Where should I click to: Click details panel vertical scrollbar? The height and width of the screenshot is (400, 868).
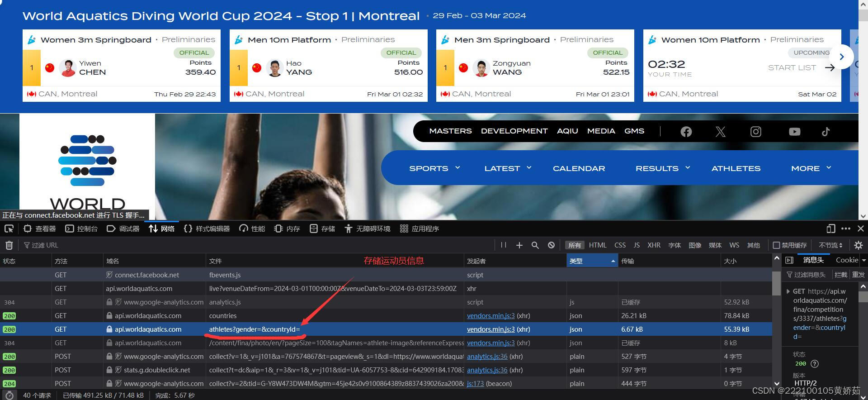click(x=863, y=296)
